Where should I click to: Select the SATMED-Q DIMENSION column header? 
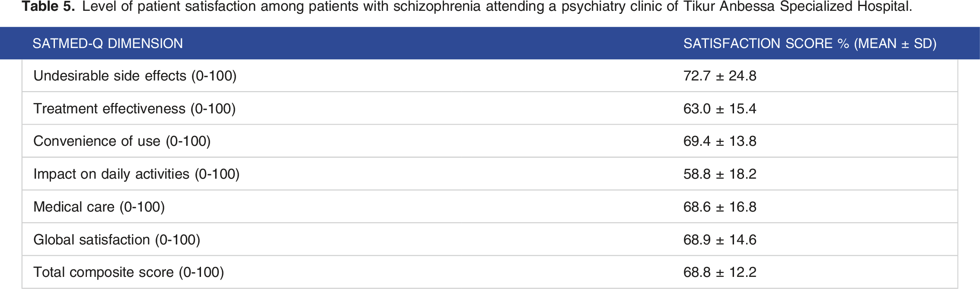click(x=108, y=43)
